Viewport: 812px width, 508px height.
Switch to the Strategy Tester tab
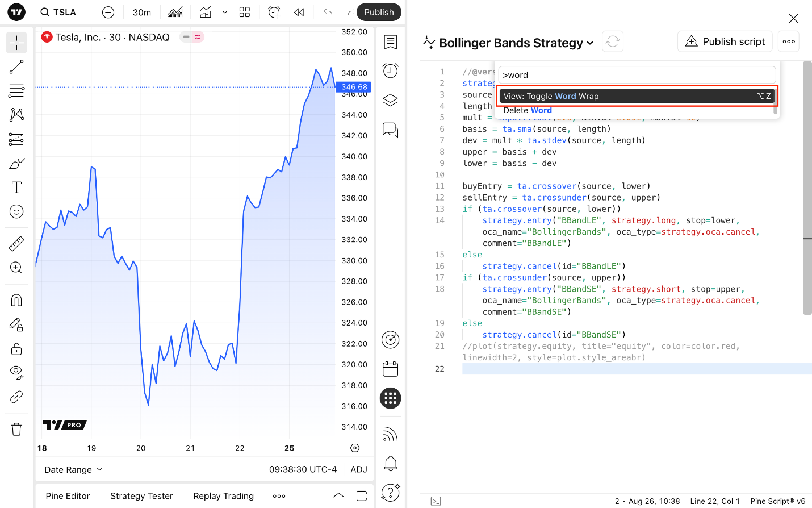(x=141, y=496)
